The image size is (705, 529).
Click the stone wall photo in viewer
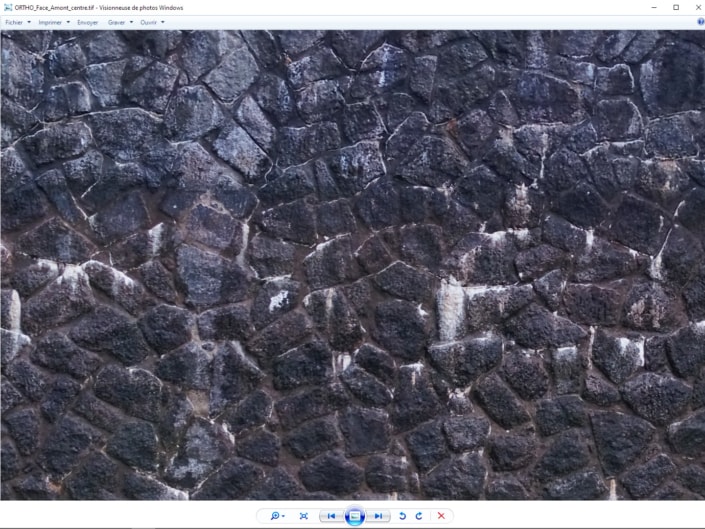(x=352, y=265)
